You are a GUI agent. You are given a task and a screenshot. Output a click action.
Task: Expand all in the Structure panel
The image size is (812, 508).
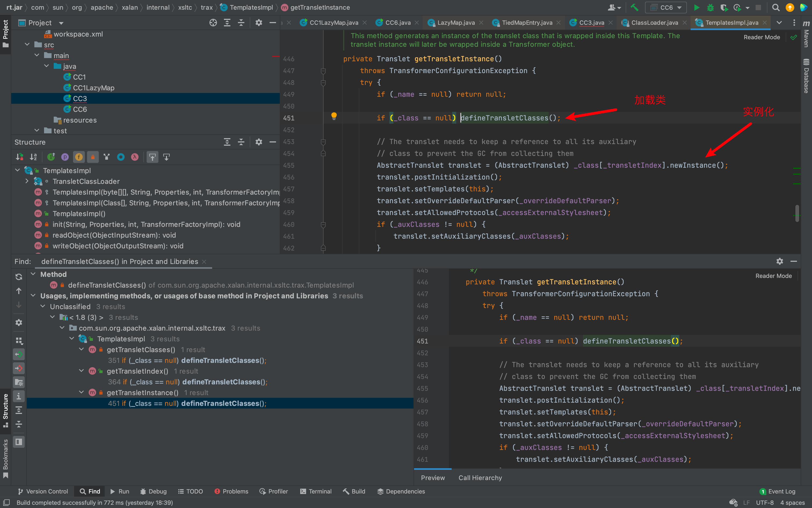(227, 142)
